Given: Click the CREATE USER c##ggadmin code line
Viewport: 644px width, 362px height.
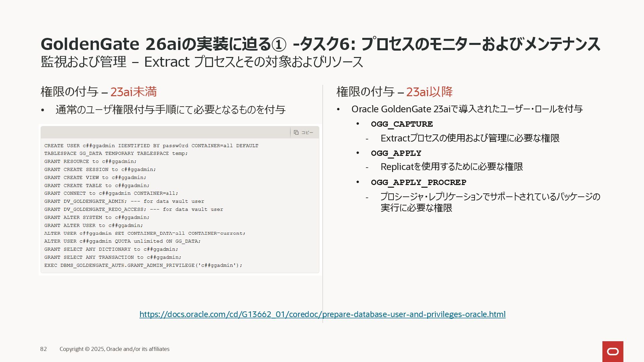Looking at the screenshot, I should click(x=151, y=146).
